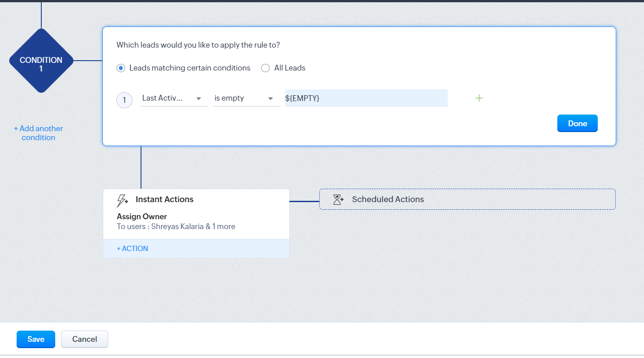Select the Leads matching certain conditions radio
The image size is (644, 358).
tap(120, 68)
